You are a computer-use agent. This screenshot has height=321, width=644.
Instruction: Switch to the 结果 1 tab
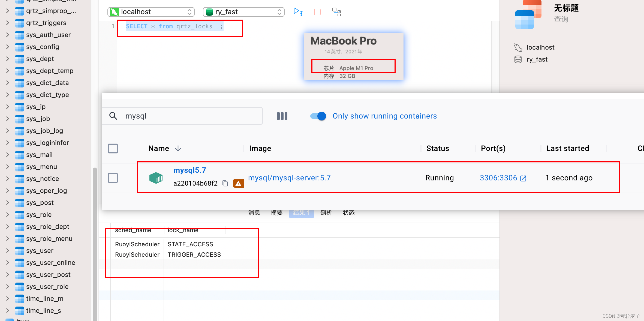point(302,213)
